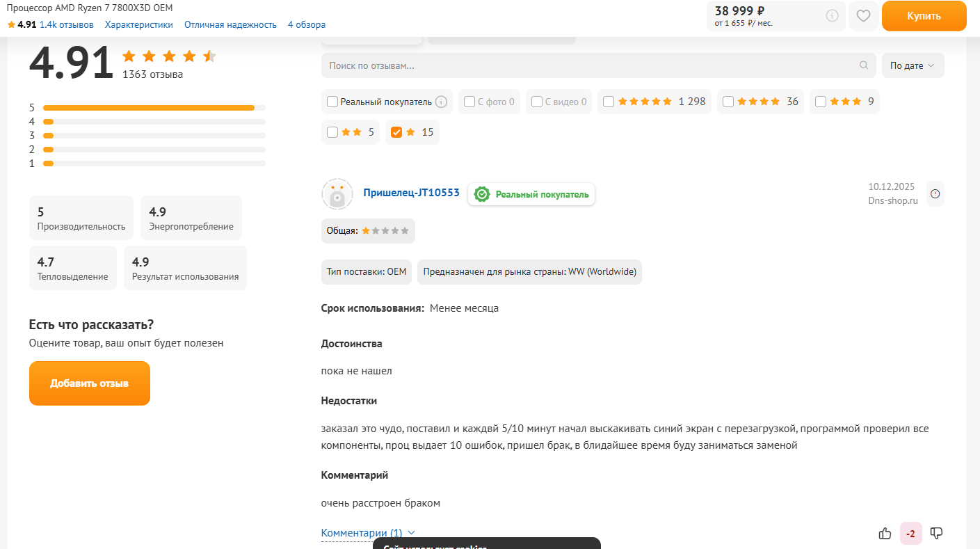Click the price info icon near 38 999 ₽
This screenshot has width=980, height=549.
832,16
